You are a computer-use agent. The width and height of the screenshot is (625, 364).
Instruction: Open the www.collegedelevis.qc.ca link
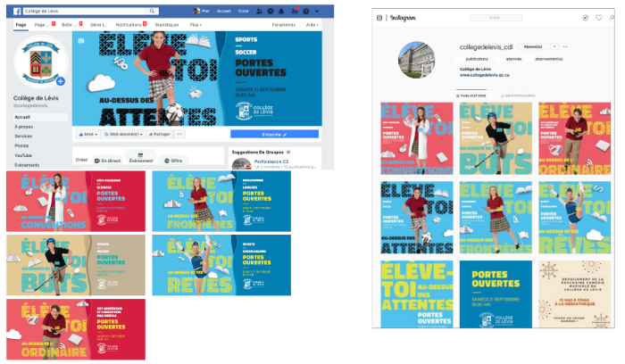[484, 75]
